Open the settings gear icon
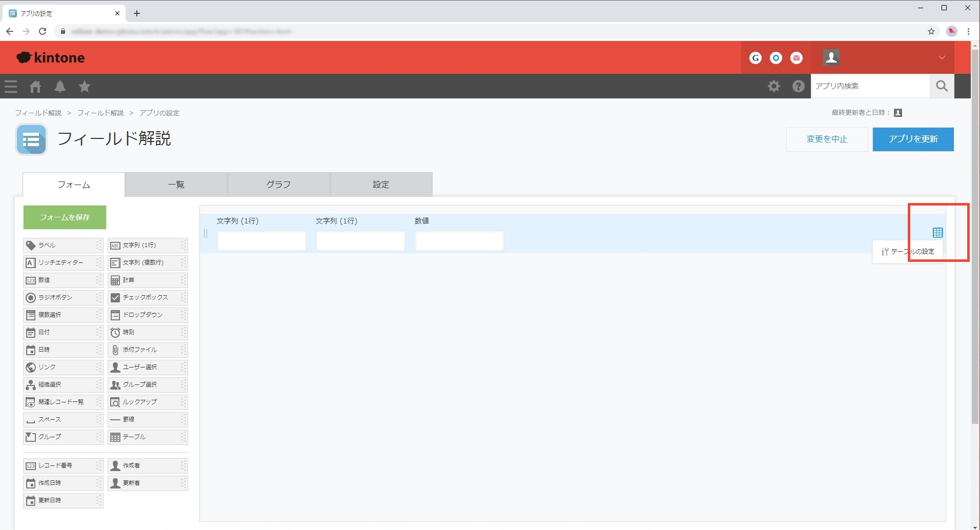This screenshot has width=980, height=530. click(774, 86)
